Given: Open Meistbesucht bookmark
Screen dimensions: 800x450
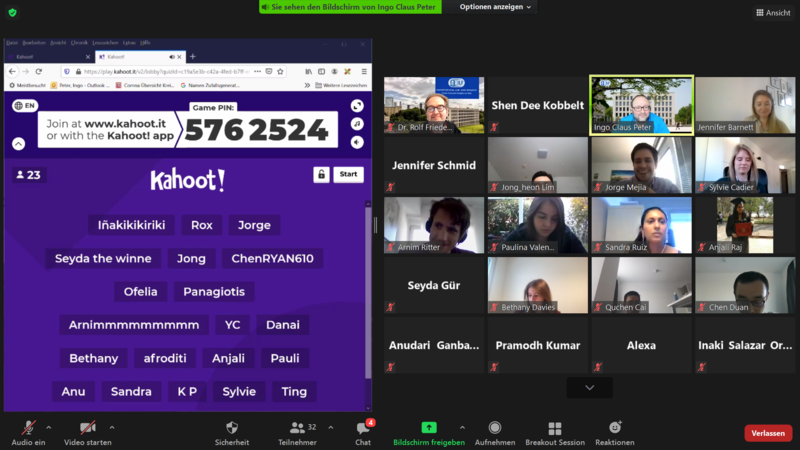Looking at the screenshot, I should coord(28,85).
